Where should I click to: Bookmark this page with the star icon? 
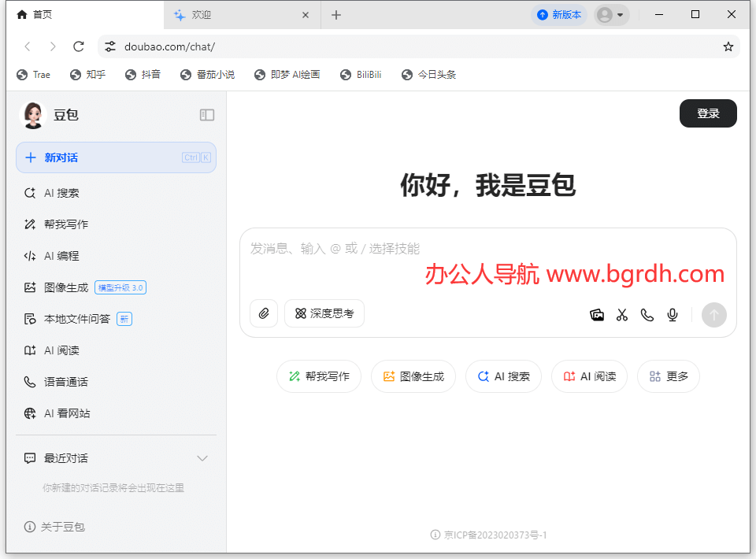coord(728,46)
